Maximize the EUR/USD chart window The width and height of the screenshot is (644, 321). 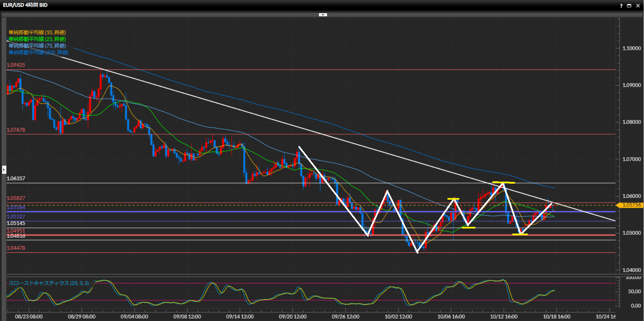click(629, 6)
